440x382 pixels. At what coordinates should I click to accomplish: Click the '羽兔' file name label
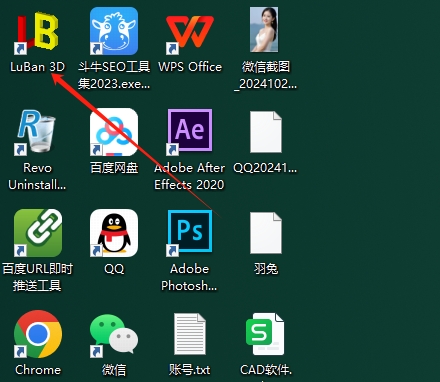(x=266, y=269)
